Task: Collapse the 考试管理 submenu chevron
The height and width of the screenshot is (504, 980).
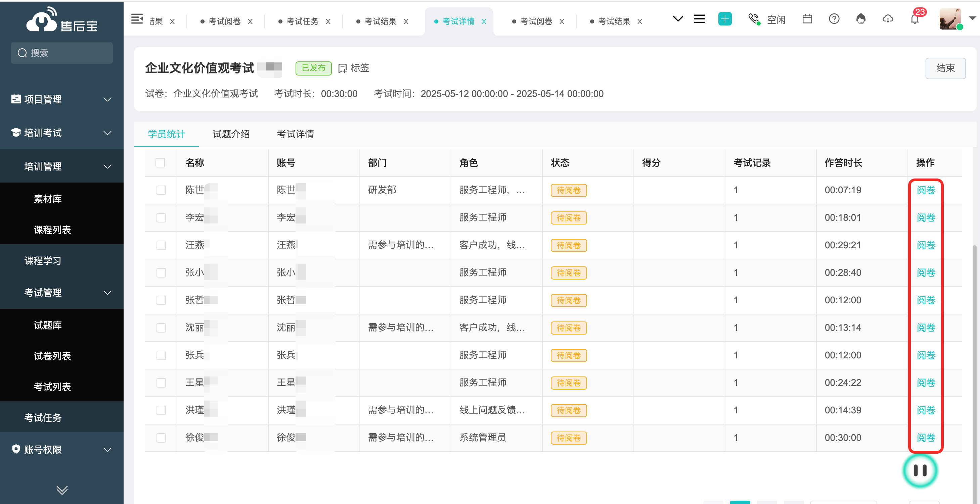Action: [x=108, y=292]
